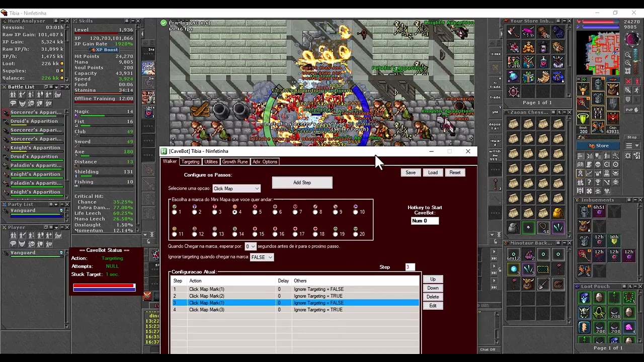Click the boots equipment slot

coord(598,127)
